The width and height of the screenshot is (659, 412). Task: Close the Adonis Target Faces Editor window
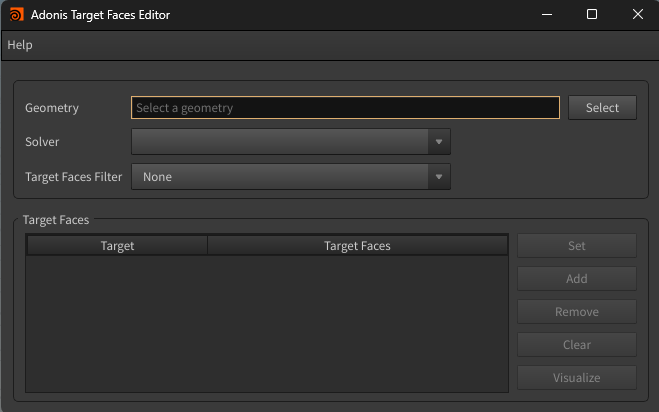pyautogui.click(x=638, y=15)
